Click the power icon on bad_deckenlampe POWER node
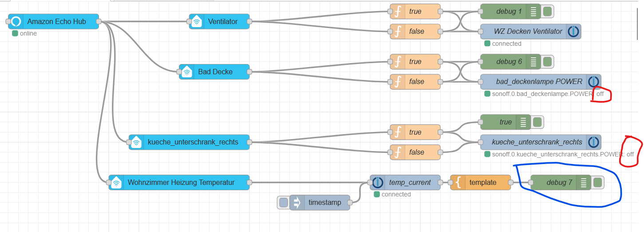The height and width of the screenshot is (232, 644). 593,82
